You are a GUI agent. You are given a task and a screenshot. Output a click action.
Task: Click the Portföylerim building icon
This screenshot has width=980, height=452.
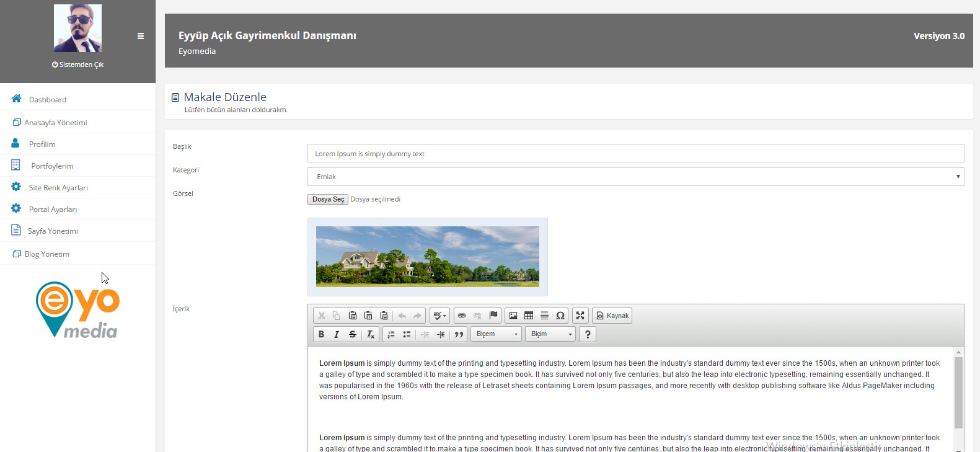click(x=15, y=165)
